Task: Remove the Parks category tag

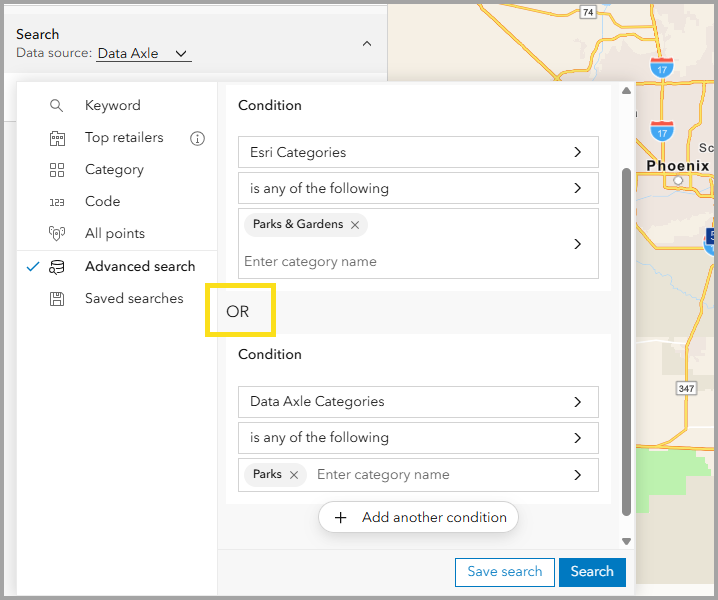Action: point(294,475)
